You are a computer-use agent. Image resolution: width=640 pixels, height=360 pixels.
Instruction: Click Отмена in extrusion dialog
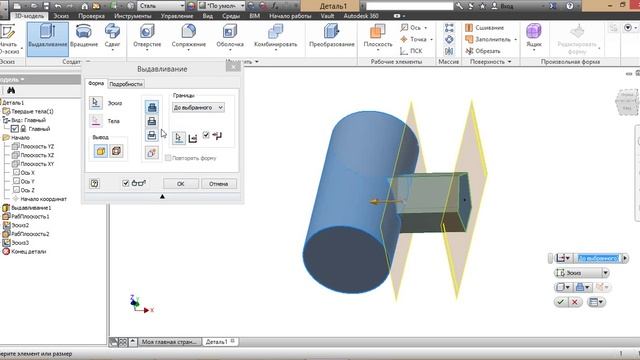click(x=218, y=184)
